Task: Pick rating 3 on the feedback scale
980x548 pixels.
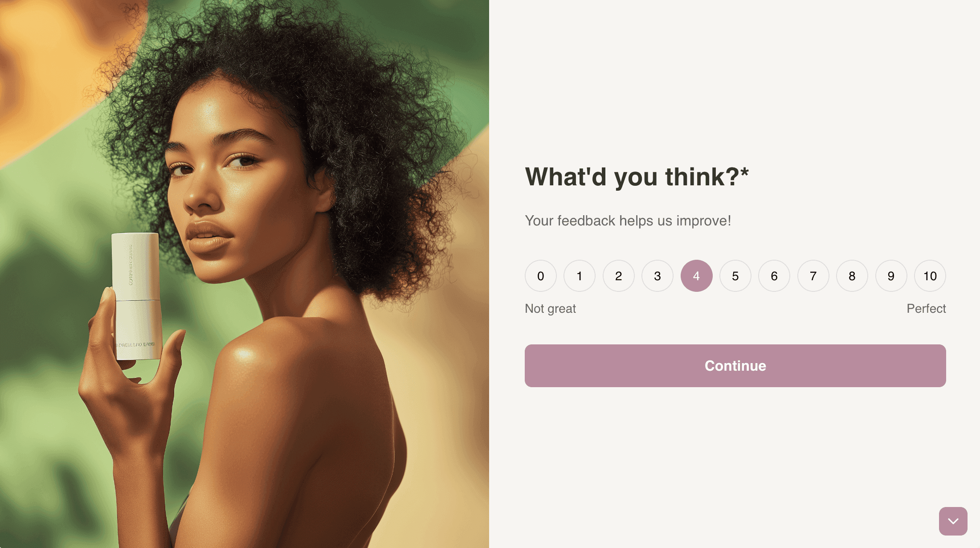Action: pyautogui.click(x=657, y=276)
